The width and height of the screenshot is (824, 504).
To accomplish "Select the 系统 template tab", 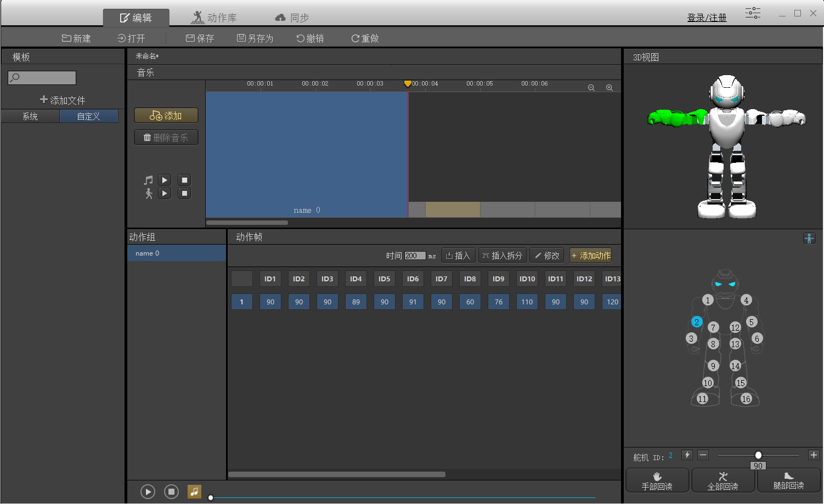I will pos(30,116).
